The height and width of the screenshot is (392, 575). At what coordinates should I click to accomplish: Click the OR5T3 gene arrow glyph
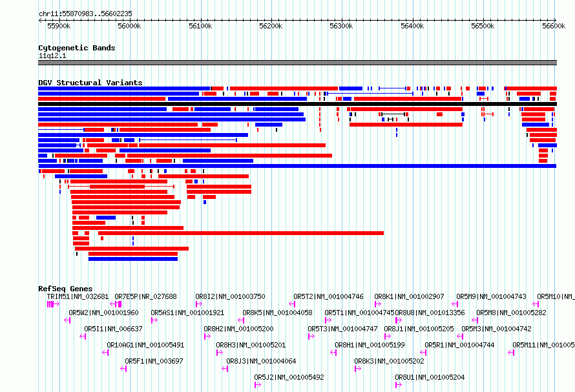point(311,336)
